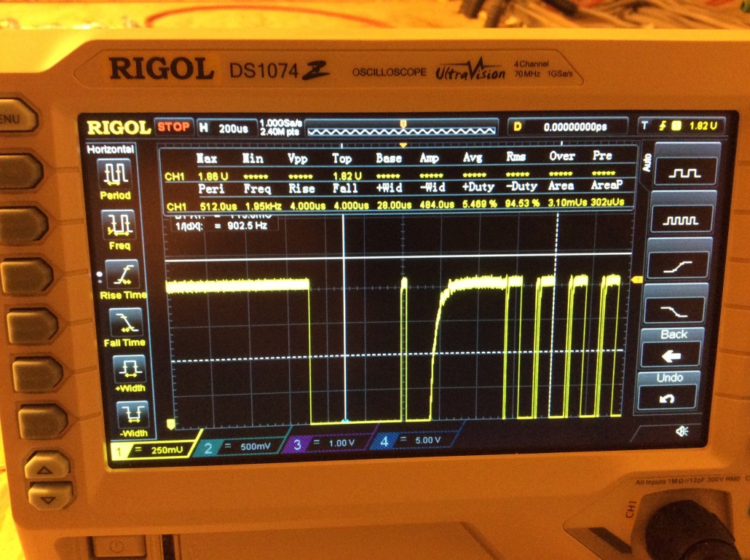This screenshot has height=560, width=750.
Task: Click the yellow trigger position marker above the grid
Action: pos(403,145)
